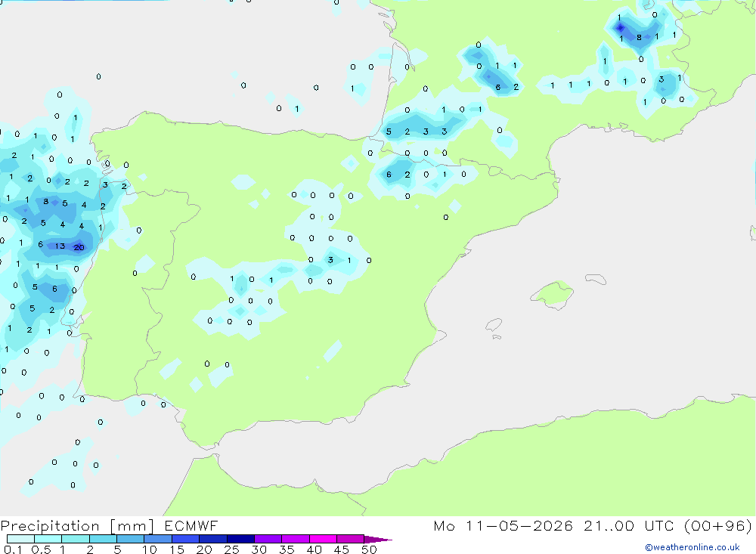Click the '0.5' legend scale label
This screenshot has width=756, height=554.
pyautogui.click(x=41, y=549)
